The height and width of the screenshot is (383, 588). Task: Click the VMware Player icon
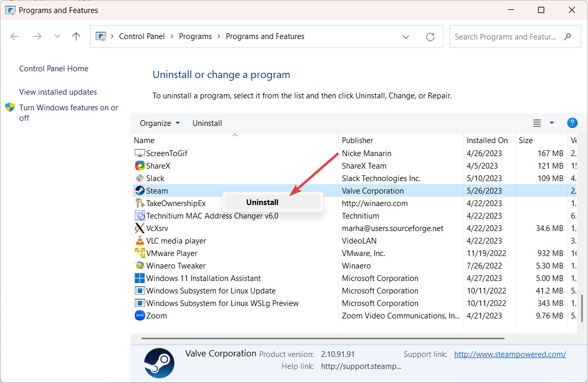tap(139, 253)
